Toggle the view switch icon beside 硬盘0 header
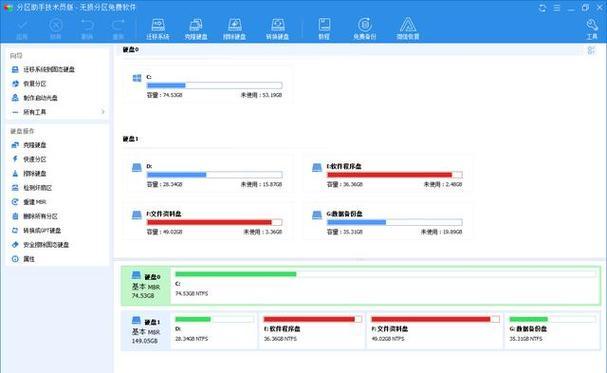 591,50
